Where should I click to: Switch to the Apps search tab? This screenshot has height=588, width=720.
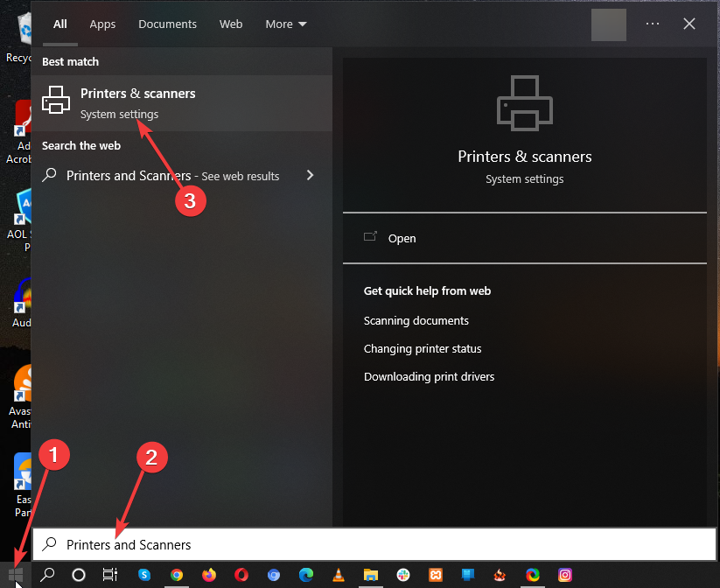102,24
